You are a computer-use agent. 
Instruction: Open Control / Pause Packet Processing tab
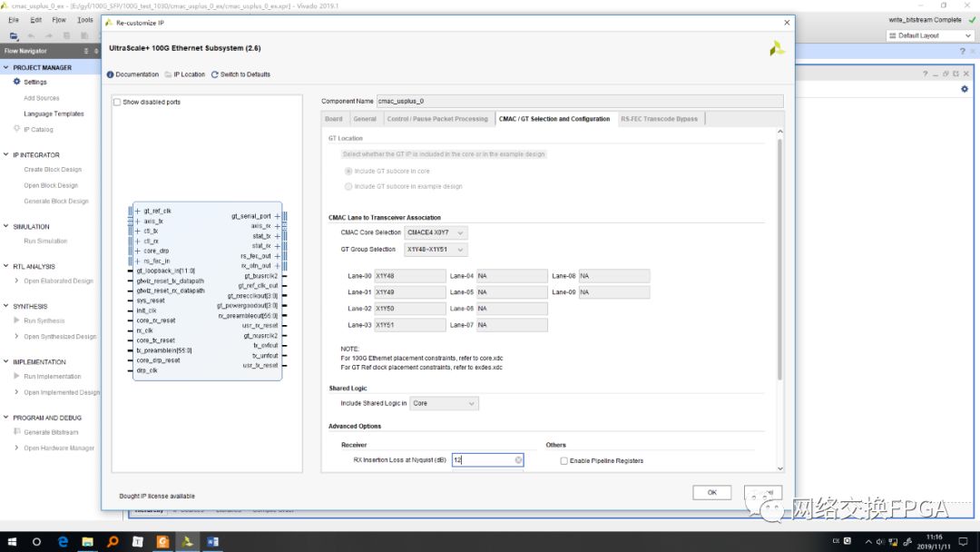pos(437,119)
